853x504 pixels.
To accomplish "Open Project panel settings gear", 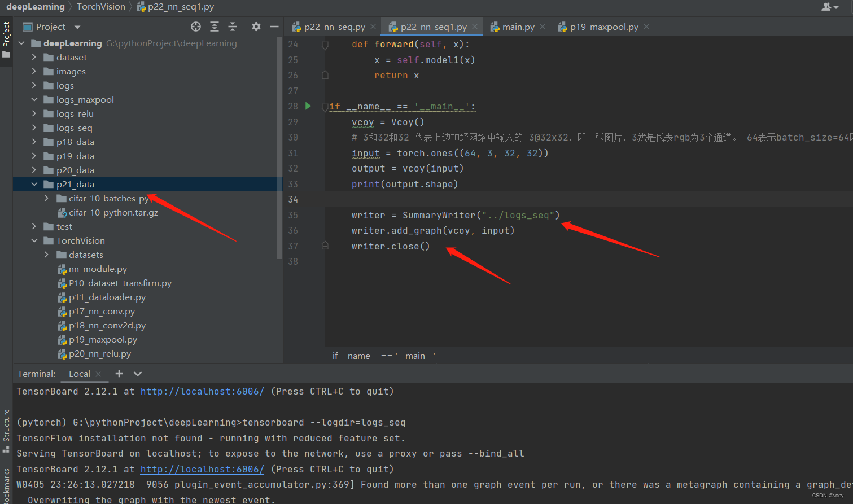I will tap(256, 27).
